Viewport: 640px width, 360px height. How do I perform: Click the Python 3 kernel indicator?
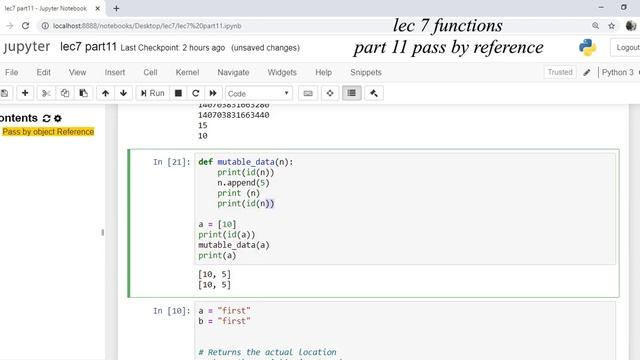618,72
